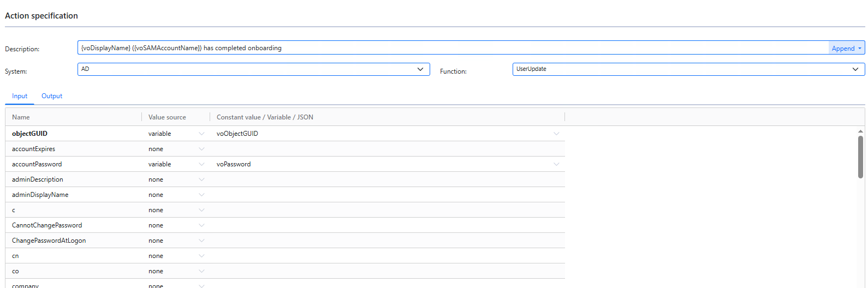The height and width of the screenshot is (288, 868).
Task: Click the Description text field
Action: coord(453,48)
